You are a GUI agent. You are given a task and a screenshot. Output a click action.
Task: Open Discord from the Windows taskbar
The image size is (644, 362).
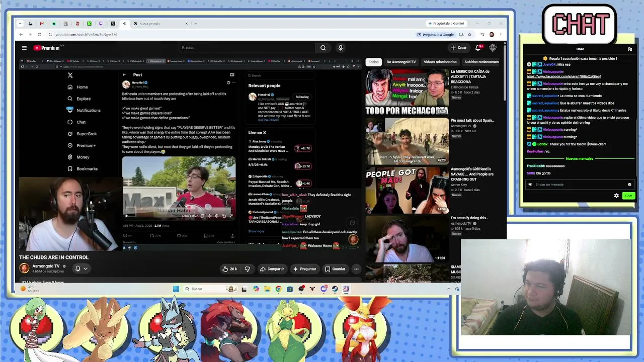[x=324, y=289]
